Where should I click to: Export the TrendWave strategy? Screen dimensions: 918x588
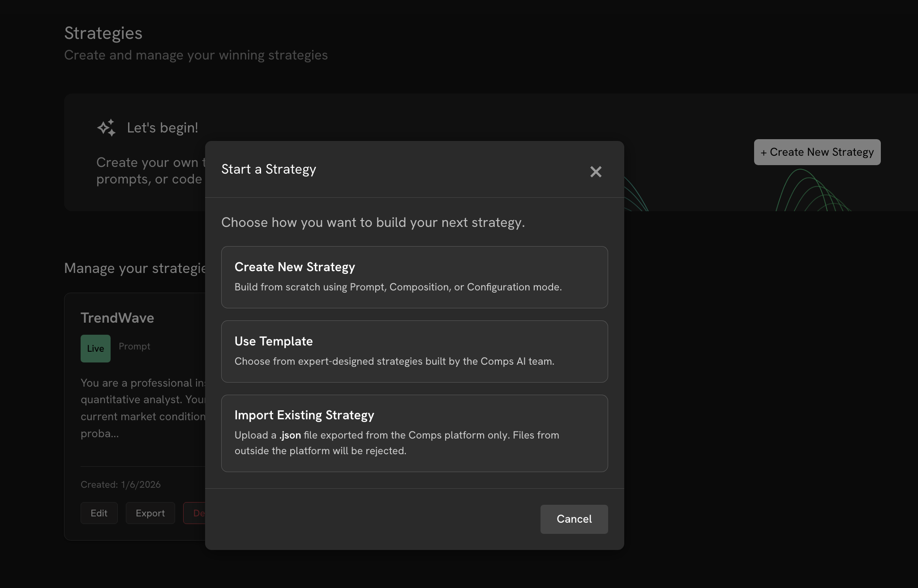(x=150, y=513)
